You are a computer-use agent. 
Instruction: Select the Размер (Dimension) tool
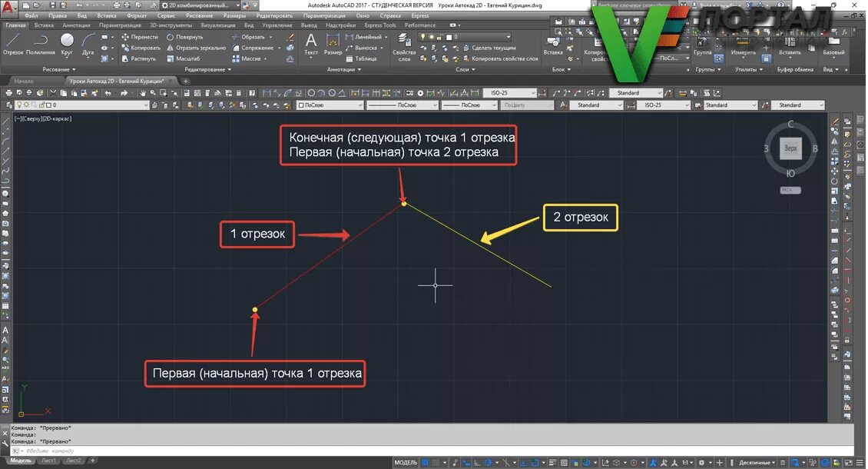pyautogui.click(x=333, y=45)
